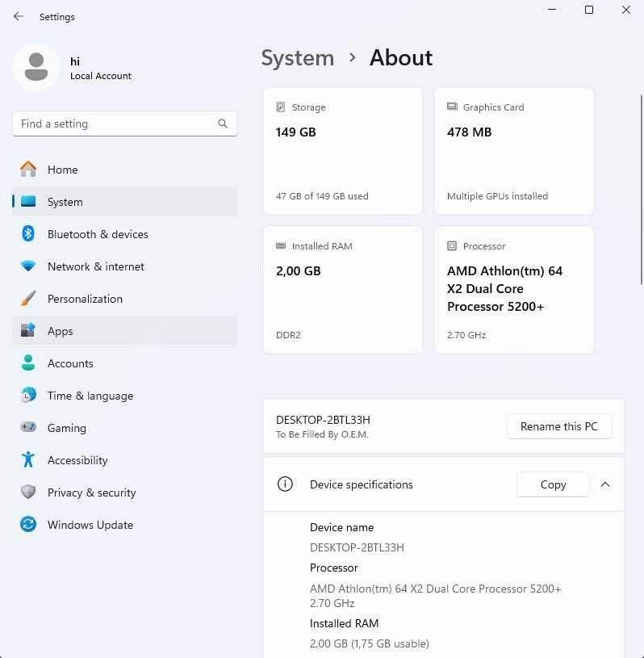
Task: Click the Privacy & security shield icon
Action: [28, 492]
